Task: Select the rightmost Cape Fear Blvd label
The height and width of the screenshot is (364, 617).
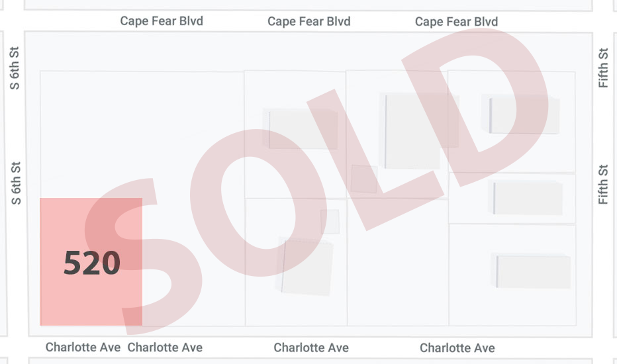Action: pos(456,22)
